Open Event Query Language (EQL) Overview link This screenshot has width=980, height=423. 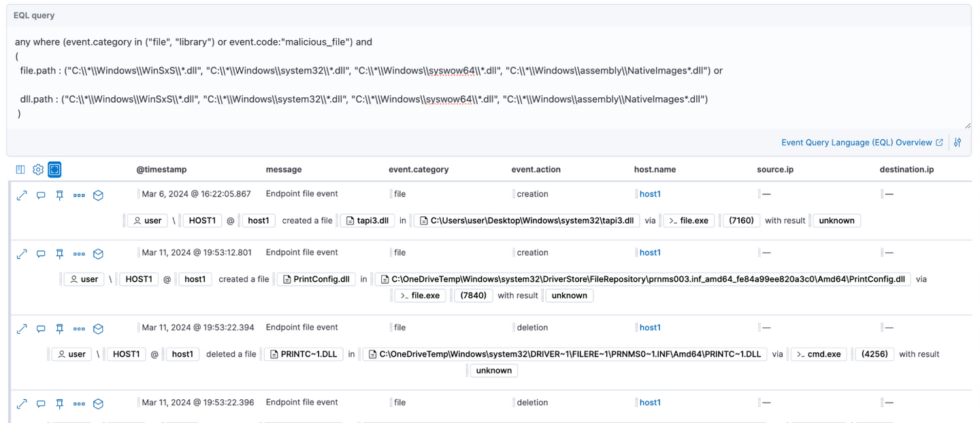[x=856, y=143]
